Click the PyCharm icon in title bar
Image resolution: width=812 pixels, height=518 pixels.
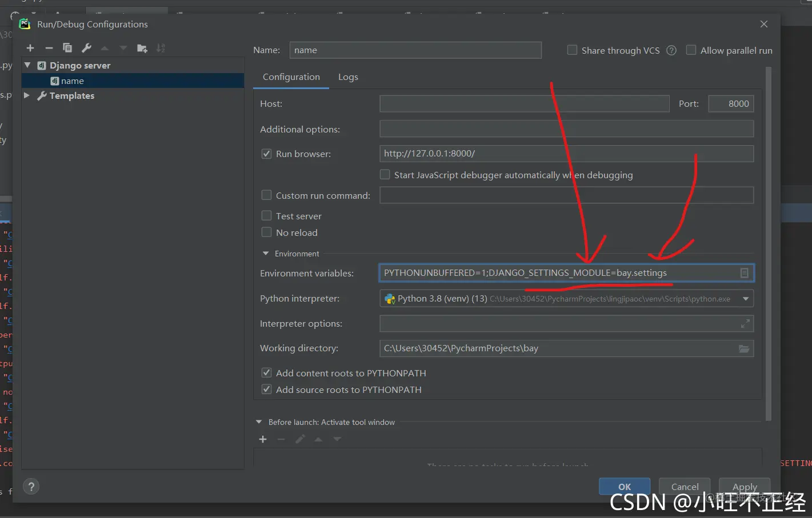pos(25,24)
